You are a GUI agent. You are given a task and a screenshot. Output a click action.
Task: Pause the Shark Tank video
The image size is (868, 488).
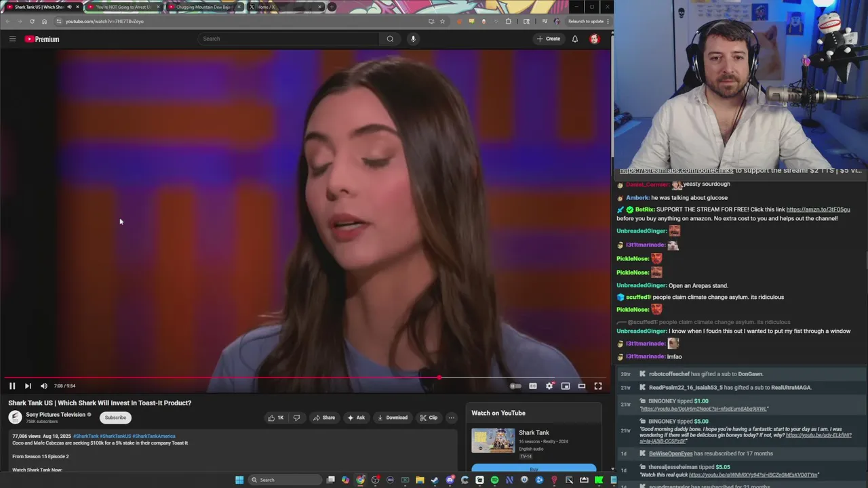[12, 386]
